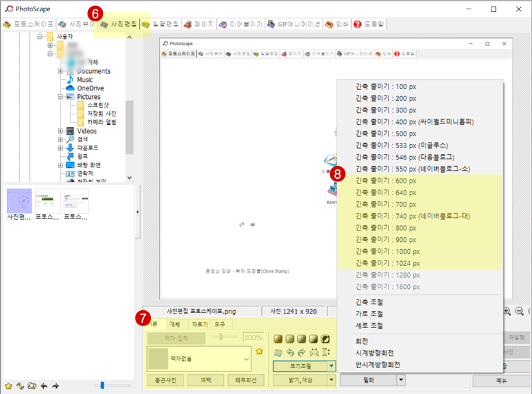532x394 pixels.
Task: Click the vertical flip icon
Action: 326,353
